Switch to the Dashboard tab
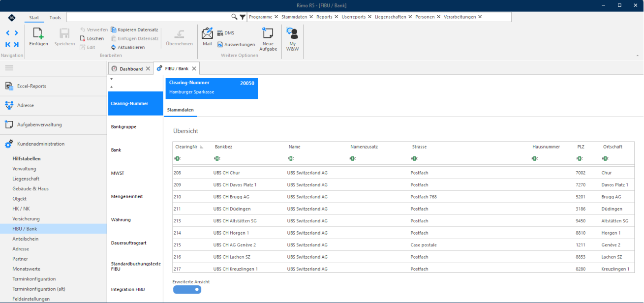This screenshot has width=644, height=303. click(x=131, y=69)
